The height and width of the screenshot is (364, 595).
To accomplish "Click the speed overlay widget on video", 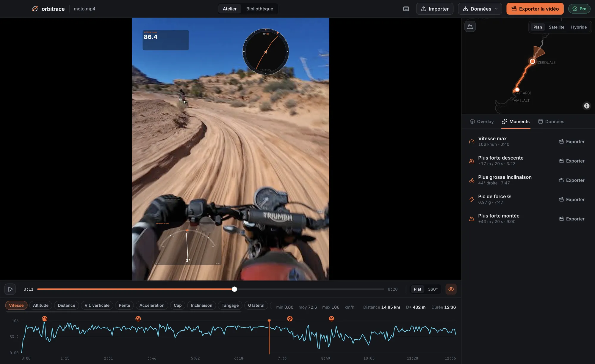I will click(166, 40).
